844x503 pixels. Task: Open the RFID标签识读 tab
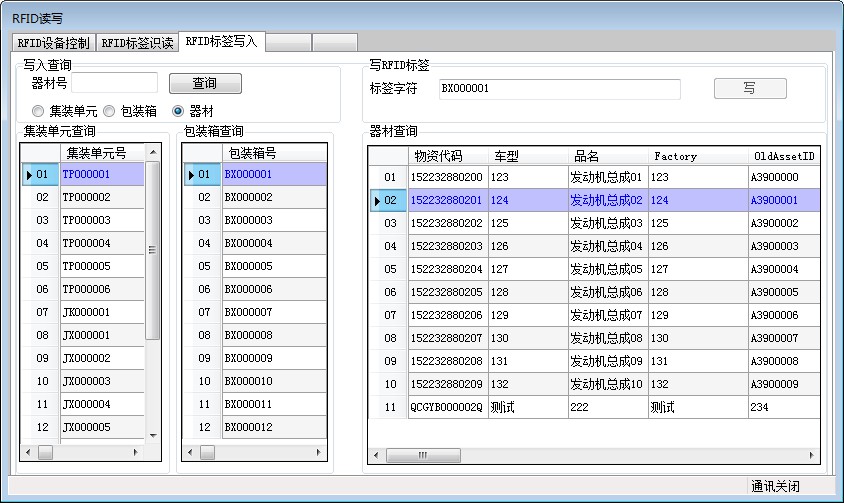(138, 42)
